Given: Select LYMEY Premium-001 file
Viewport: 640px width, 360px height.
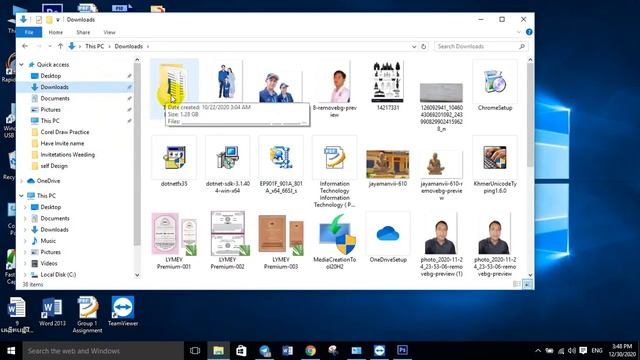Looking at the screenshot, I should (x=174, y=241).
